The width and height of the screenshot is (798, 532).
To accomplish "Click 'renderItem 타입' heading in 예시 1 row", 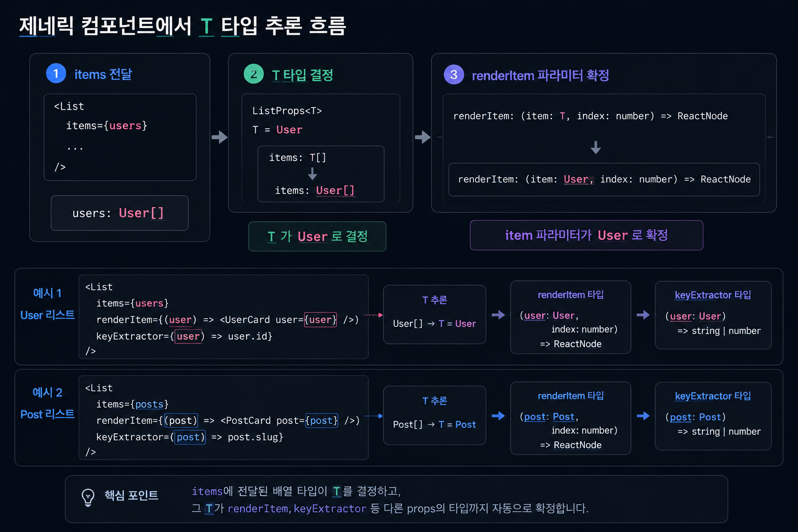I will click(570, 295).
